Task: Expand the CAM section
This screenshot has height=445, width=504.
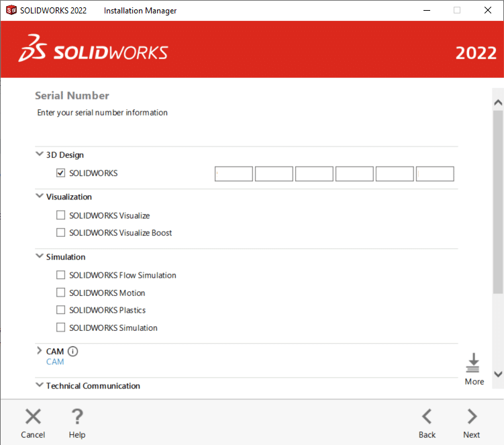Action: (39, 351)
